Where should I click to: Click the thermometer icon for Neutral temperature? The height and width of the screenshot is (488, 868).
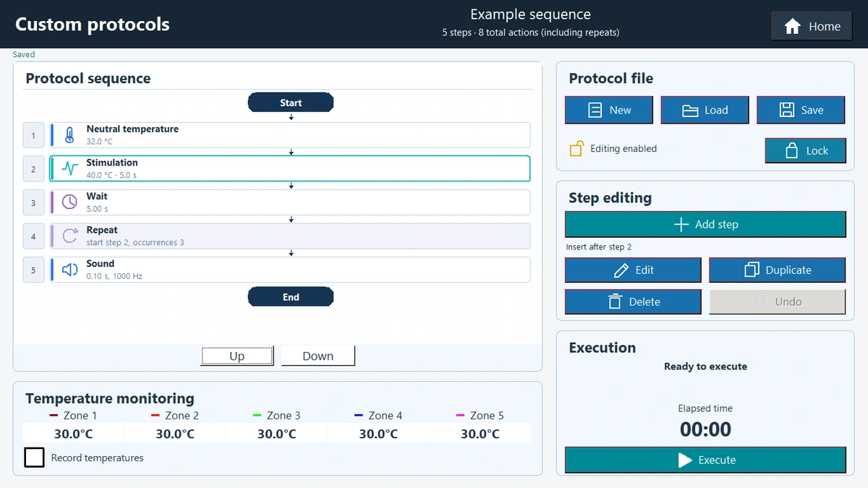(x=69, y=135)
